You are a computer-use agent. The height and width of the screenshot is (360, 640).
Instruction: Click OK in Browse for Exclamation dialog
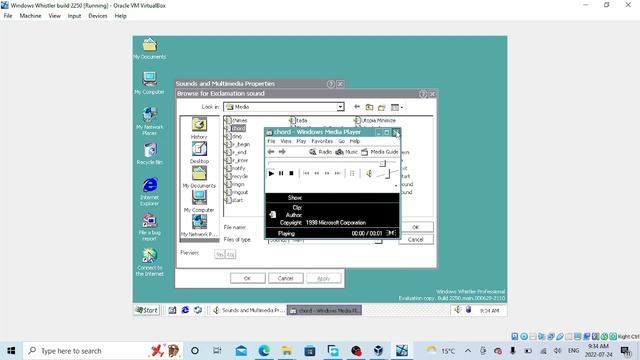(x=416, y=227)
